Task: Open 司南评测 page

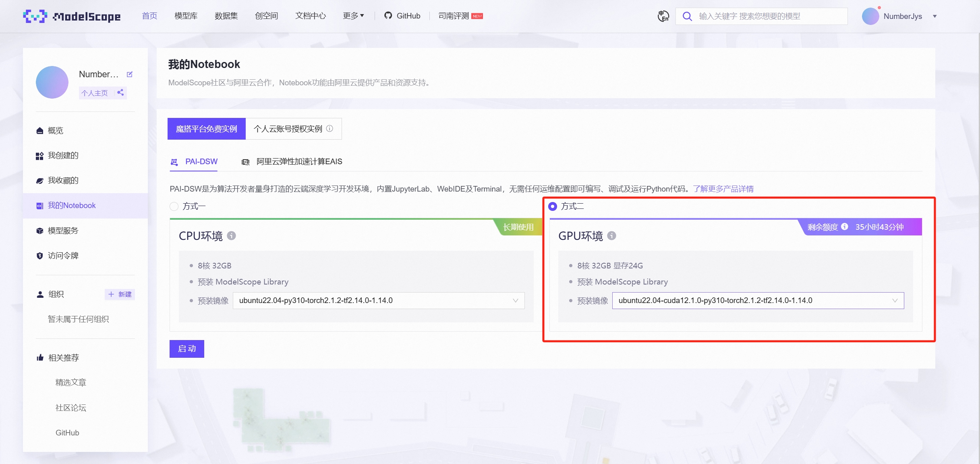Action: [x=454, y=16]
